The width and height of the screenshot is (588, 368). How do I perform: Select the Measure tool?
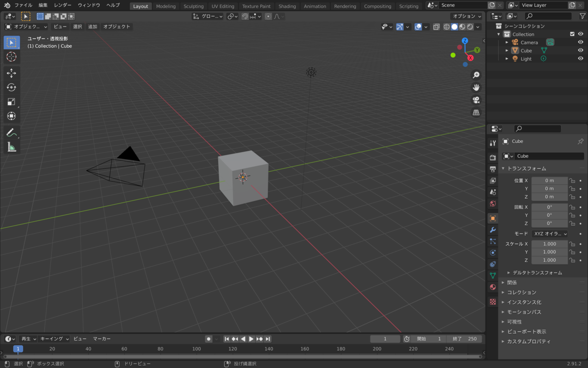pyautogui.click(x=12, y=147)
